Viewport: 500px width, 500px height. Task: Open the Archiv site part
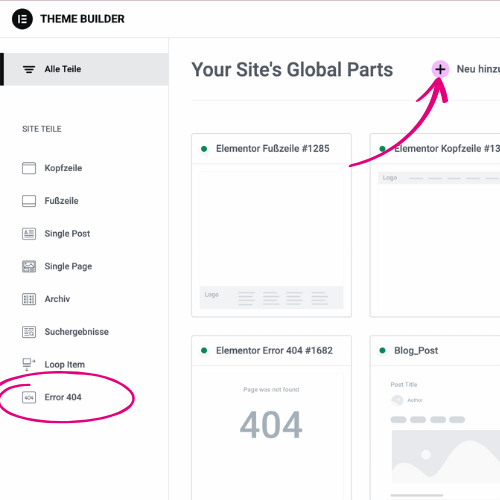point(57,299)
